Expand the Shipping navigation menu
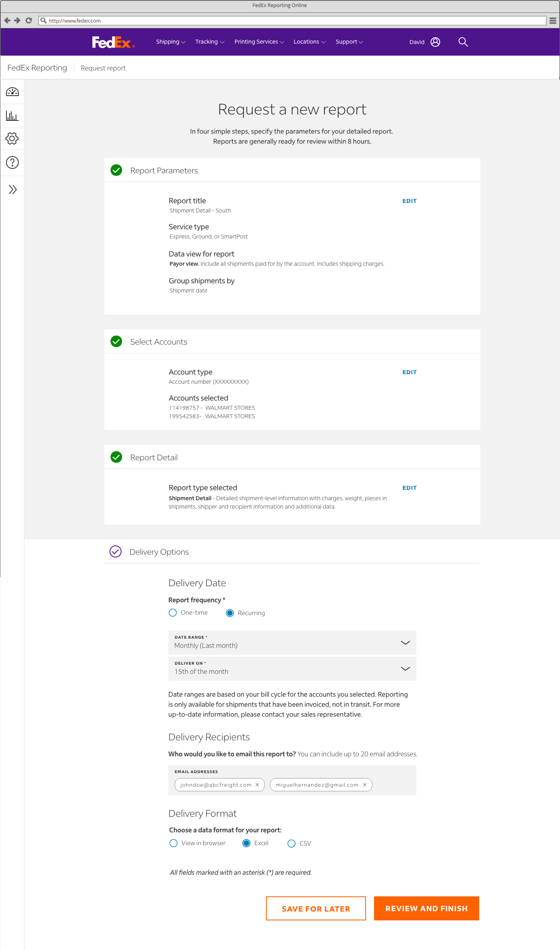Screen dimensions: 560x950 170,42
